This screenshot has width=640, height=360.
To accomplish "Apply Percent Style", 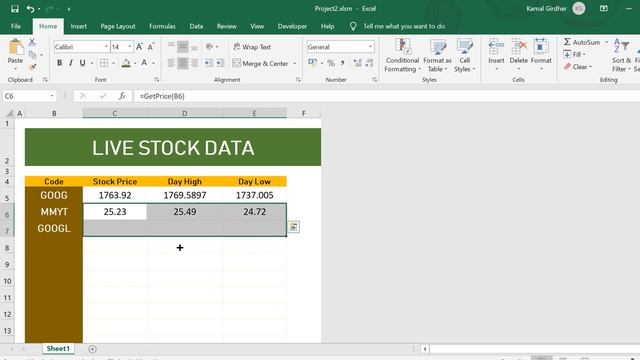I will pos(331,63).
